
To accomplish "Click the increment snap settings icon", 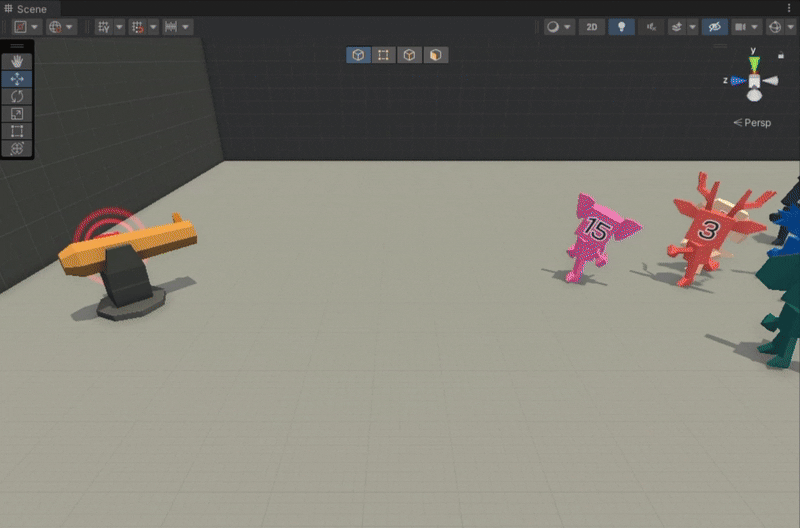I will point(171,27).
